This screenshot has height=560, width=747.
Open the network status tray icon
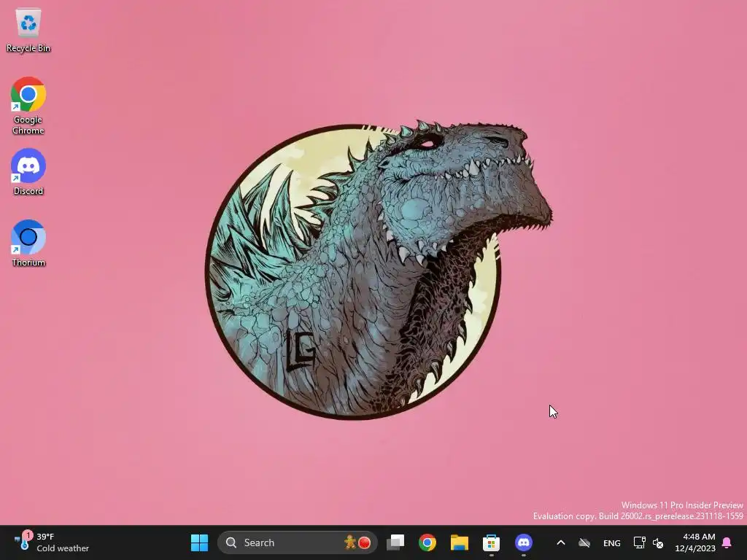(x=639, y=542)
